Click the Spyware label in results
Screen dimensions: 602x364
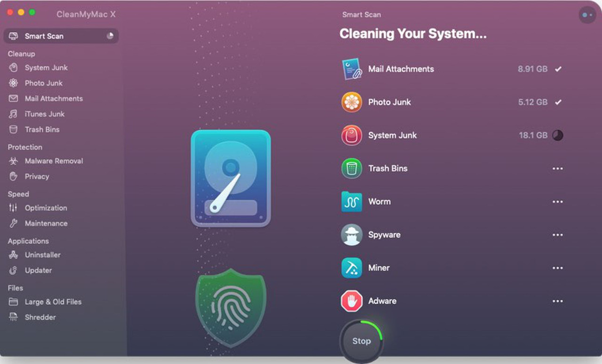tap(384, 235)
